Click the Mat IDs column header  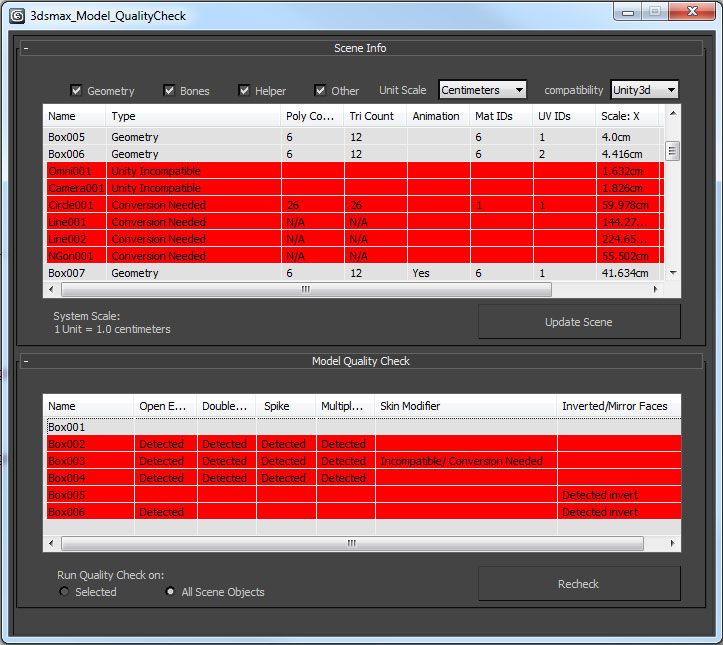(501, 116)
